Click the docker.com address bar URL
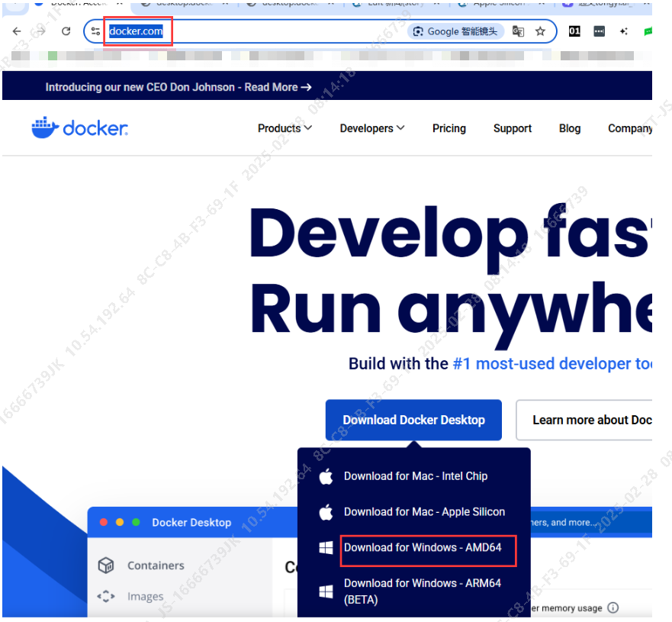672x622 pixels. click(x=136, y=31)
